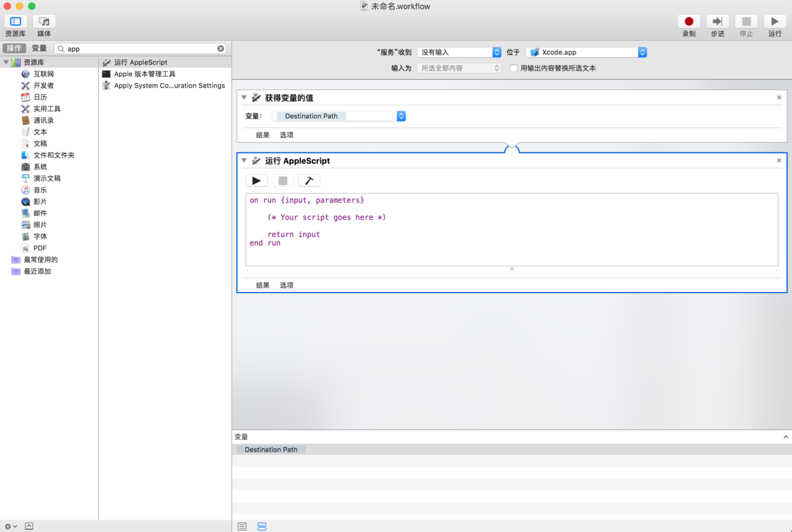Select the 影片 category

pos(40,201)
